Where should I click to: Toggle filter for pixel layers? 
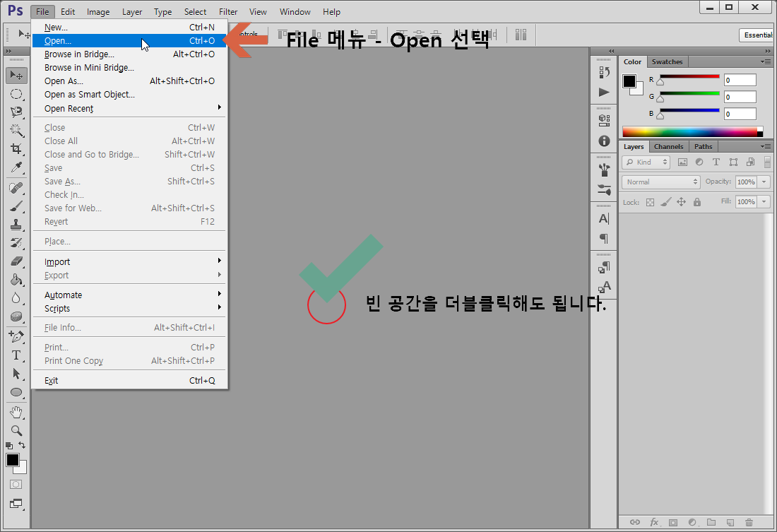[x=682, y=162]
